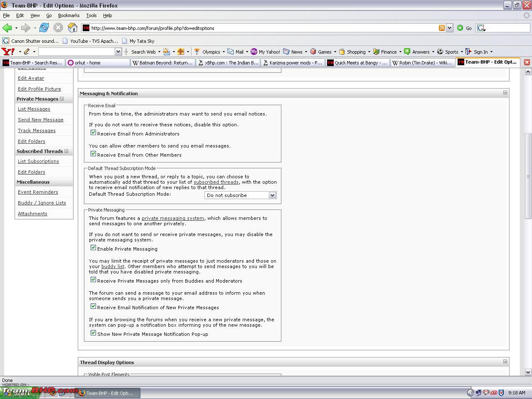
Task: Click the Google search engine icon
Action: click(x=481, y=28)
